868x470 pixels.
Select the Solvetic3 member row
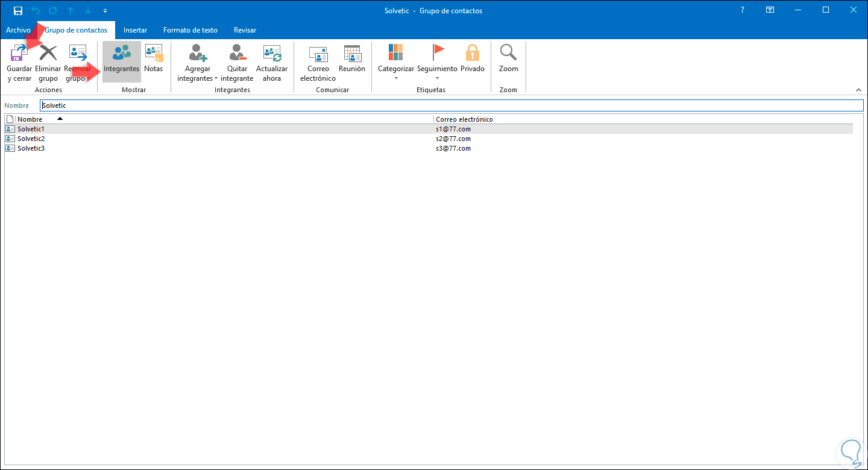point(429,148)
